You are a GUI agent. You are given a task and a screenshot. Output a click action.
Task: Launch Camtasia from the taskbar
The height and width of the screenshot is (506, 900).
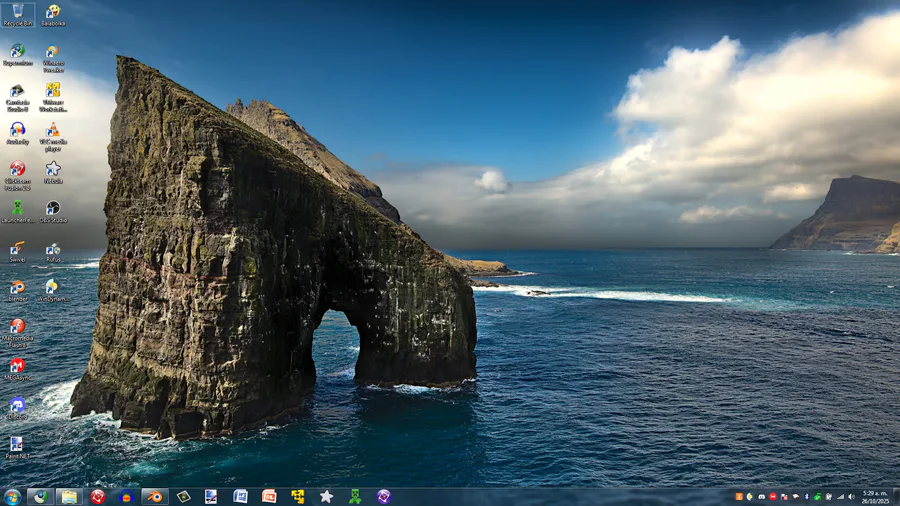[x=184, y=496]
